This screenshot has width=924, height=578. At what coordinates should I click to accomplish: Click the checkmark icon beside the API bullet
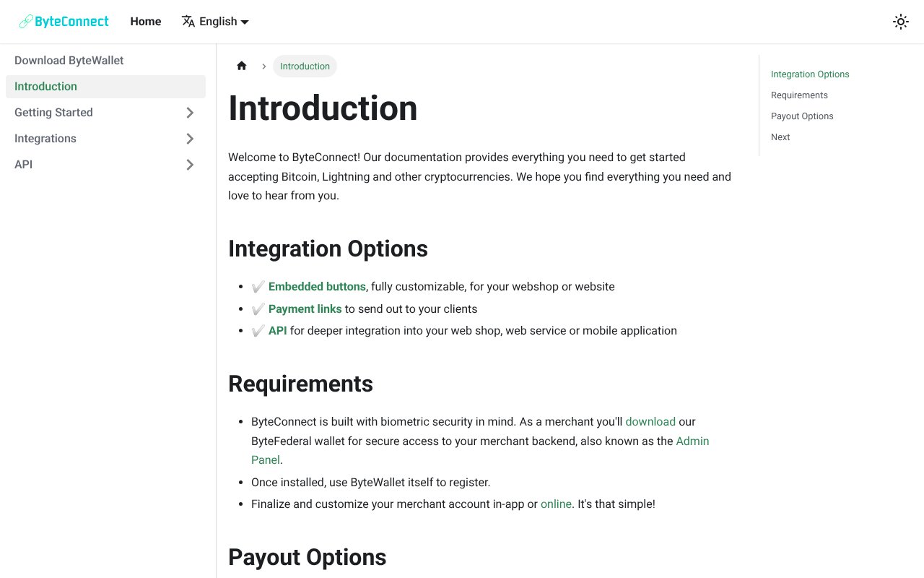[x=258, y=330]
